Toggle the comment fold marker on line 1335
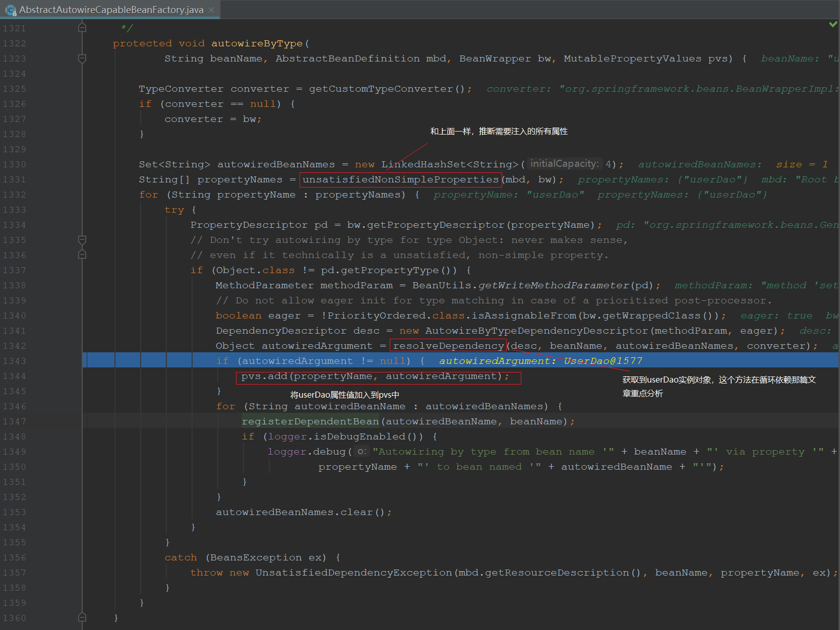The width and height of the screenshot is (840, 630). click(82, 240)
